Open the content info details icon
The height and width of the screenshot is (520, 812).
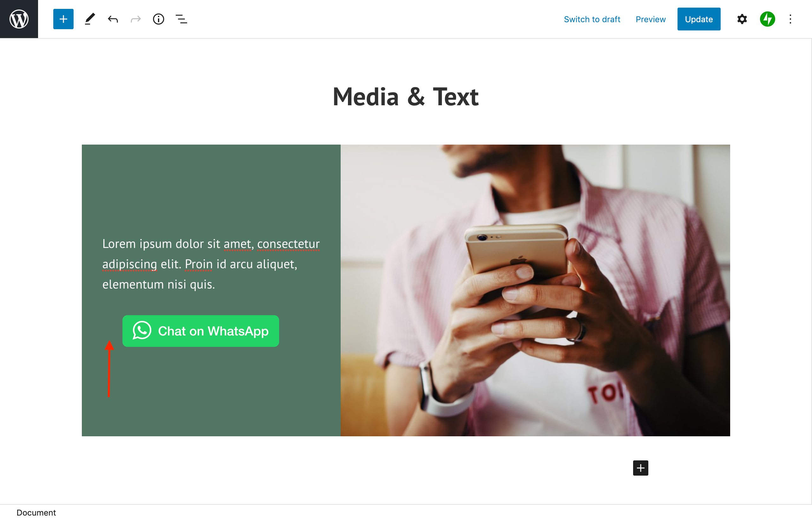[158, 19]
